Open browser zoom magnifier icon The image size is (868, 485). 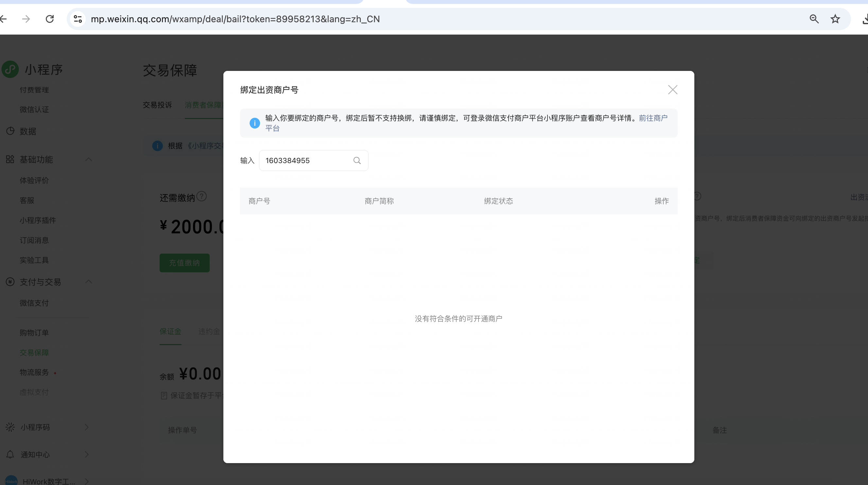point(814,19)
